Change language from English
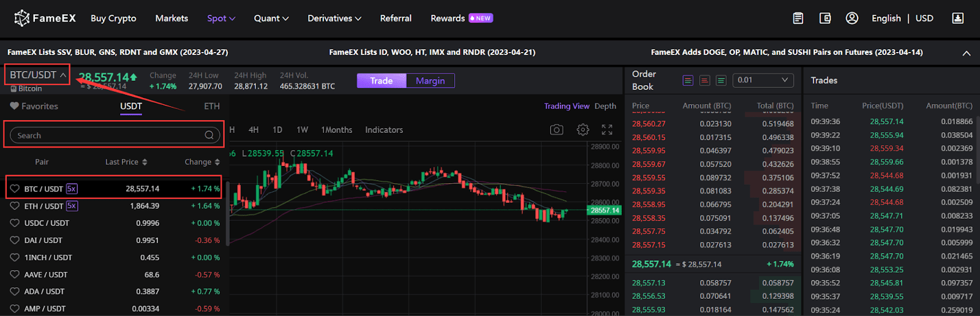980x316 pixels. (886, 18)
